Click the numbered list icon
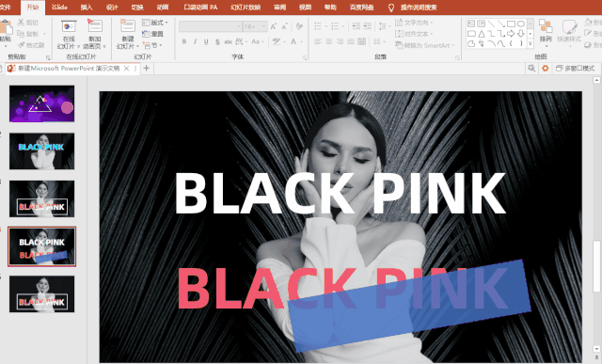 pyautogui.click(x=335, y=26)
